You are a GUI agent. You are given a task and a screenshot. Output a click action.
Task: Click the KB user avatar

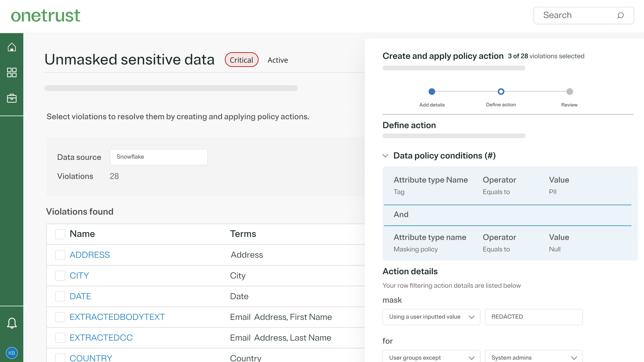(12, 353)
